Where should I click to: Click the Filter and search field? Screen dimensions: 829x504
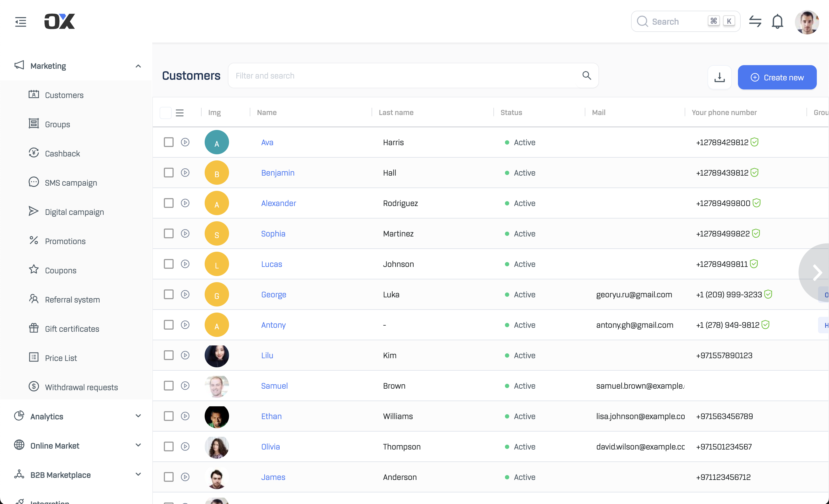pyautogui.click(x=413, y=76)
